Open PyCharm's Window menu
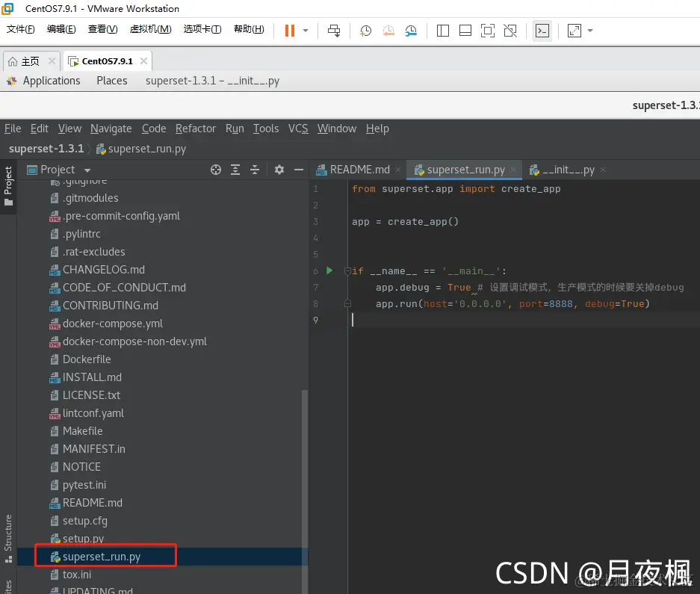Image resolution: width=700 pixels, height=594 pixels. [x=337, y=129]
